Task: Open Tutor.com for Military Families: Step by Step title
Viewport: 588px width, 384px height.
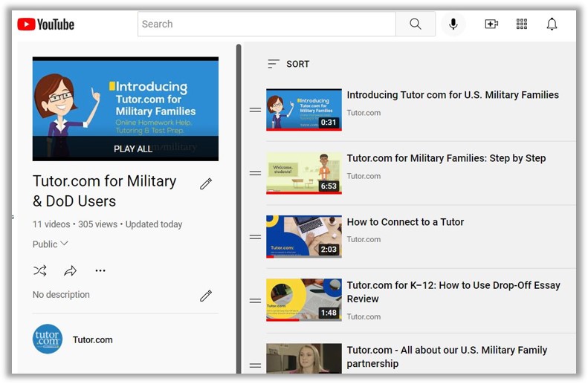Action: (446, 158)
